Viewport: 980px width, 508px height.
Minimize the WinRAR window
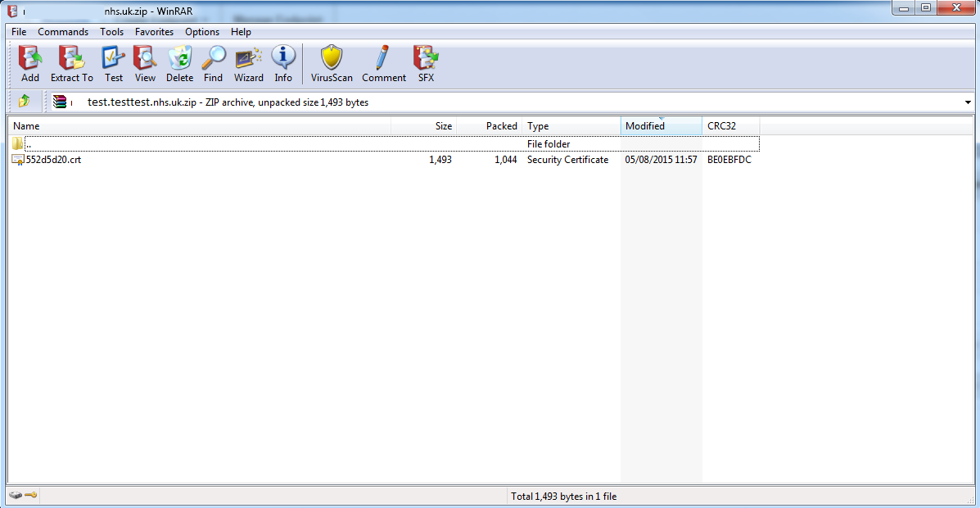click(x=904, y=8)
